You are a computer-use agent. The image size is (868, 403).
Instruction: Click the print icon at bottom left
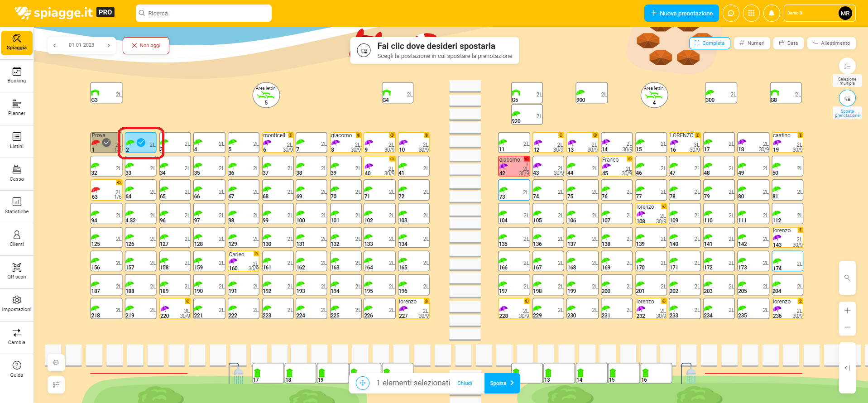(56, 362)
